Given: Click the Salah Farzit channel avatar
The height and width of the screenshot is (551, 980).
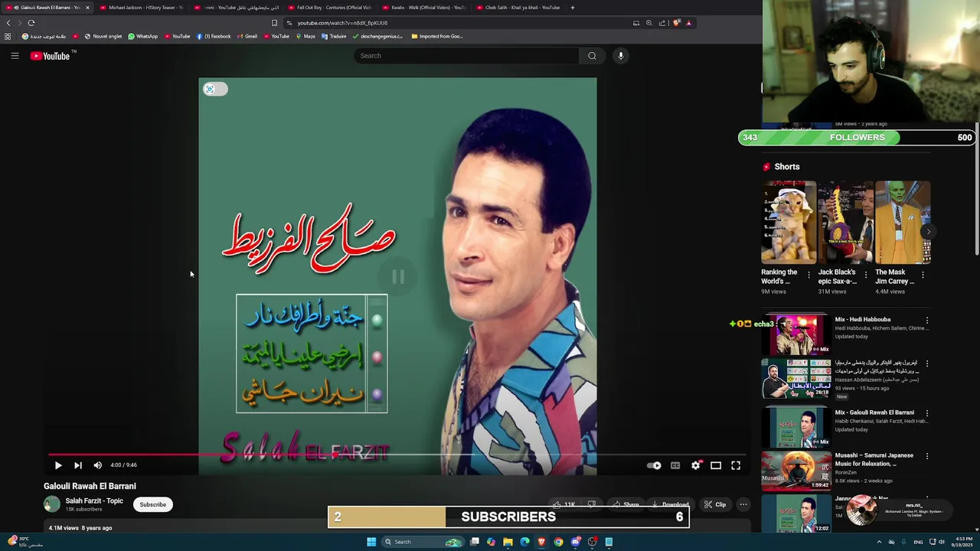Looking at the screenshot, I should 52,504.
